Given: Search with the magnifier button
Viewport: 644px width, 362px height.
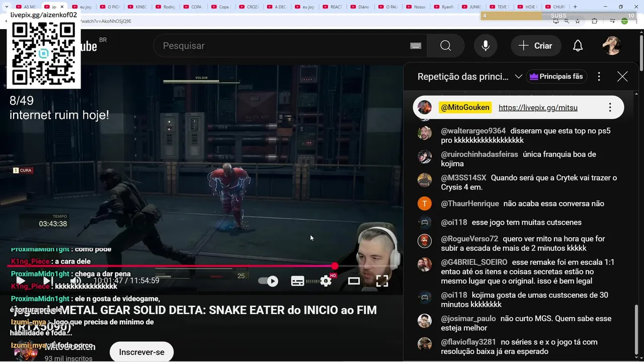Looking at the screenshot, I should click(x=446, y=46).
